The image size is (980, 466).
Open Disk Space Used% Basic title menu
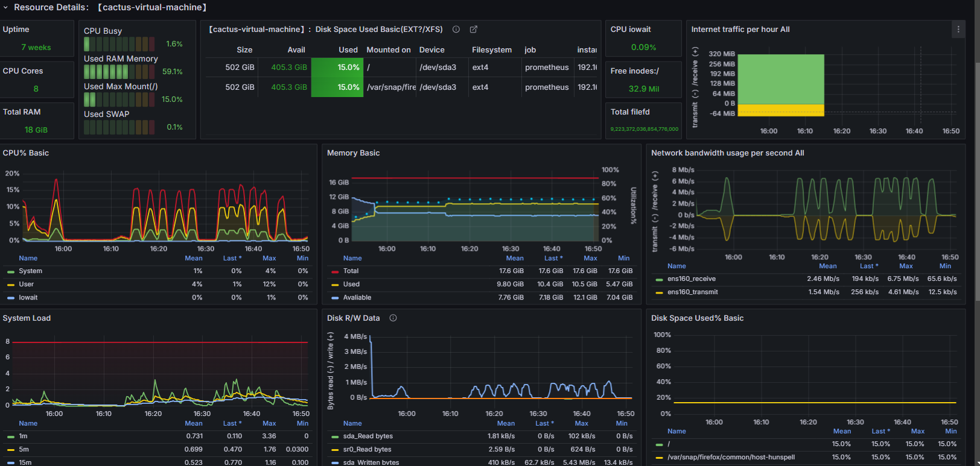click(x=698, y=318)
